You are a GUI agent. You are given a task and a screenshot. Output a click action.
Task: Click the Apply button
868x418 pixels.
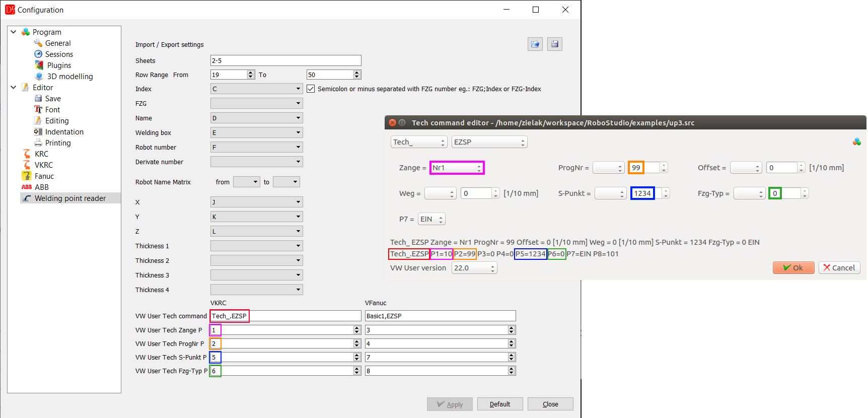point(450,404)
